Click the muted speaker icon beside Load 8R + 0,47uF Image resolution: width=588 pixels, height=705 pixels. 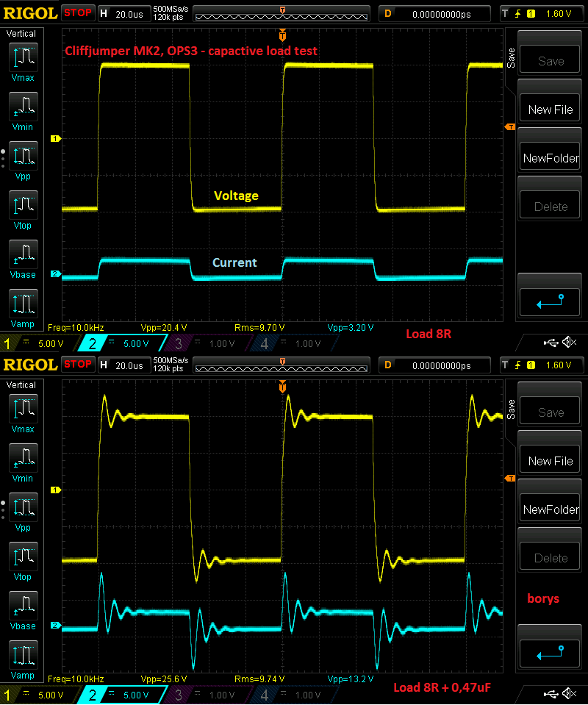tap(570, 694)
